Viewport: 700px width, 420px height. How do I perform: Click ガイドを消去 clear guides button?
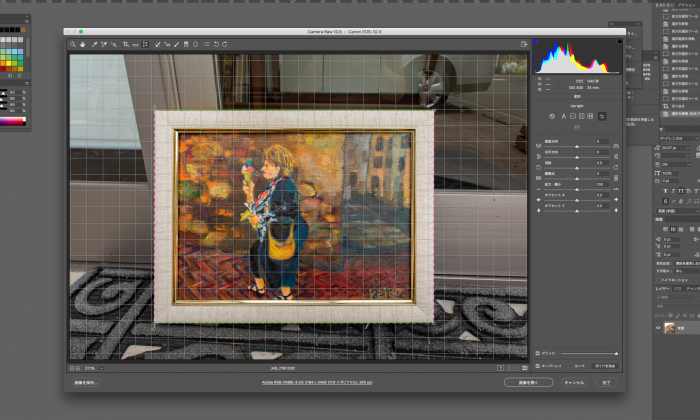tap(605, 366)
